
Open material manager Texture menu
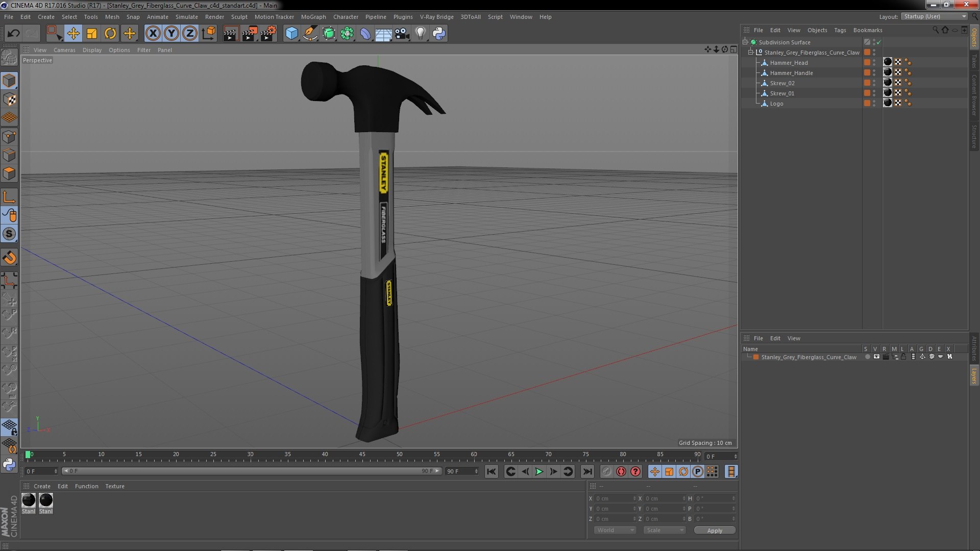tap(114, 486)
